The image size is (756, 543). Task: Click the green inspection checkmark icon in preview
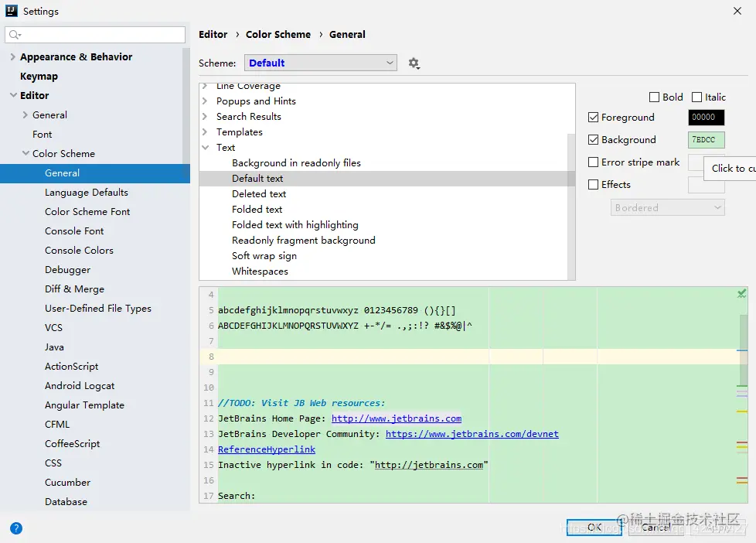coord(741,293)
